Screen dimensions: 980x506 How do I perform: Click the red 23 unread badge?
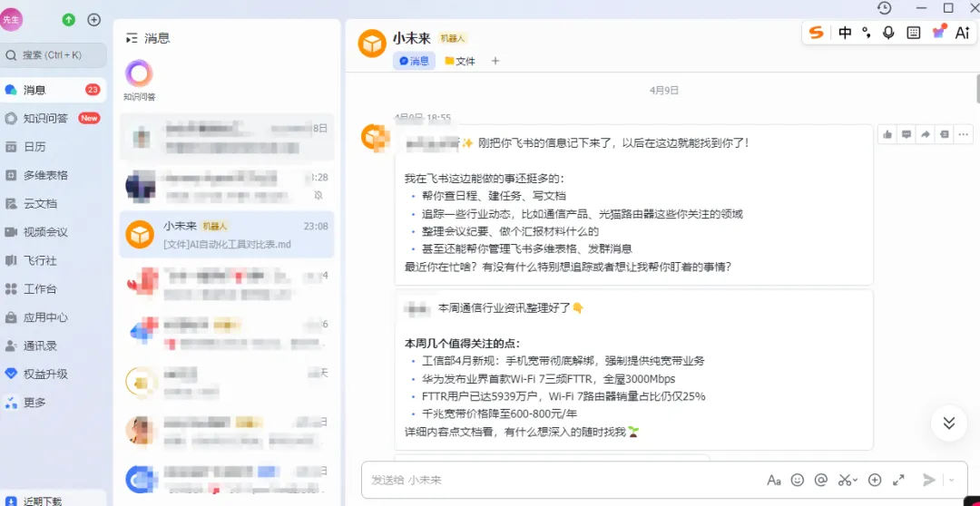point(93,90)
